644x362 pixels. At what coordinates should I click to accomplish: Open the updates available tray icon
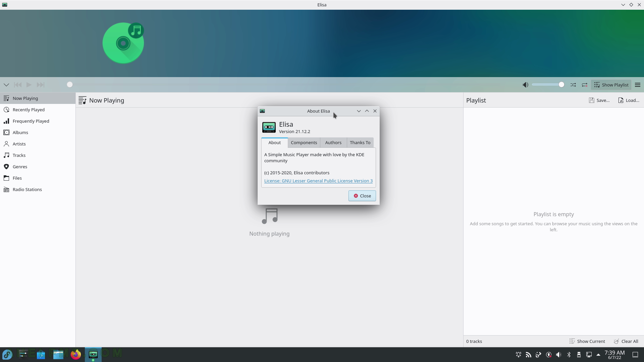(549, 355)
